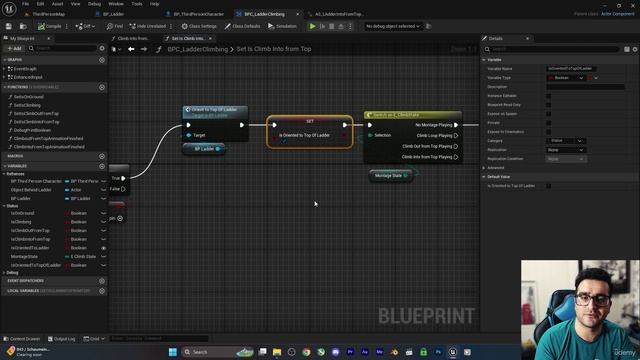
Task: Open the File menu
Action: 25,4
